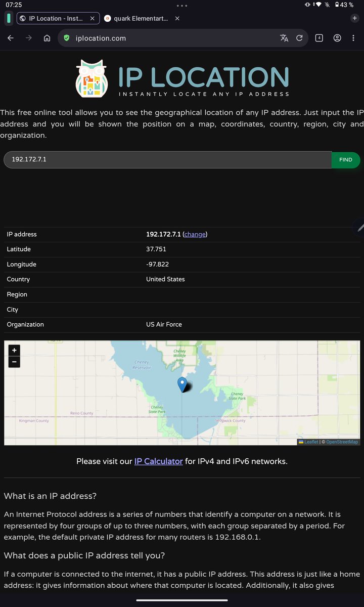Open the browser profile account icon

[337, 38]
